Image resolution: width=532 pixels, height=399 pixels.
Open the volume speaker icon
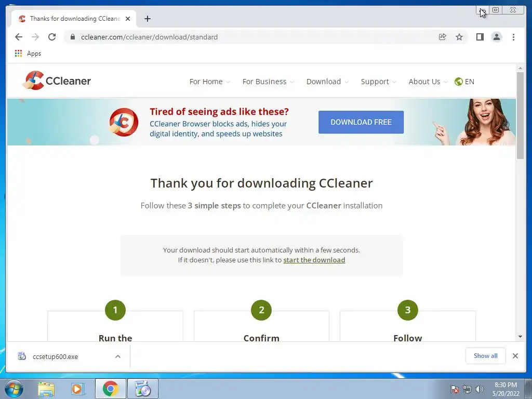click(479, 390)
